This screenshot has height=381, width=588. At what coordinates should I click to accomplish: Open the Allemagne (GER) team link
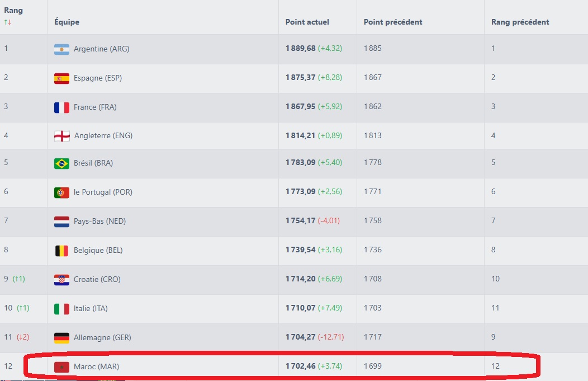click(102, 338)
